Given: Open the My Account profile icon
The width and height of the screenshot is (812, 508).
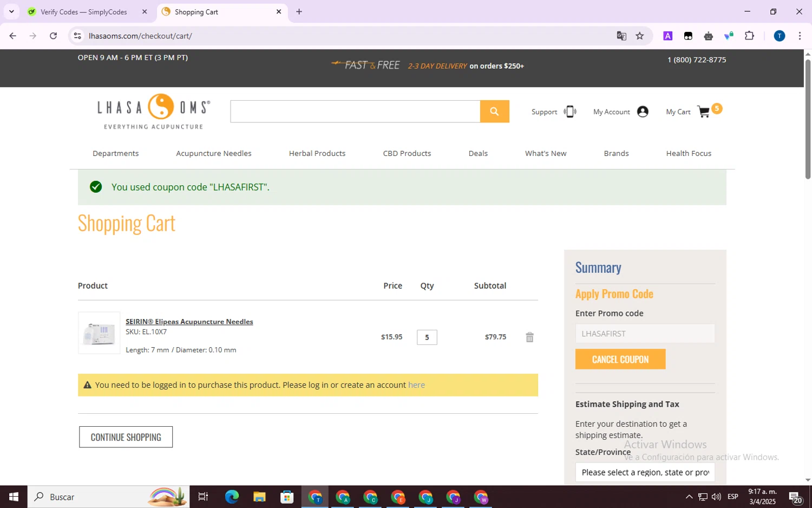Looking at the screenshot, I should click(x=643, y=112).
